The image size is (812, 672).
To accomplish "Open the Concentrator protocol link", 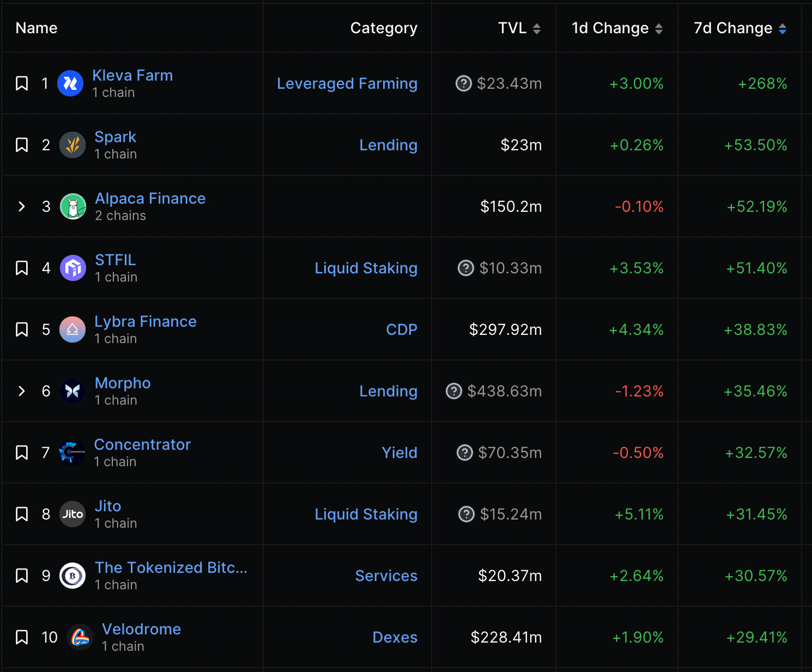I will point(142,444).
